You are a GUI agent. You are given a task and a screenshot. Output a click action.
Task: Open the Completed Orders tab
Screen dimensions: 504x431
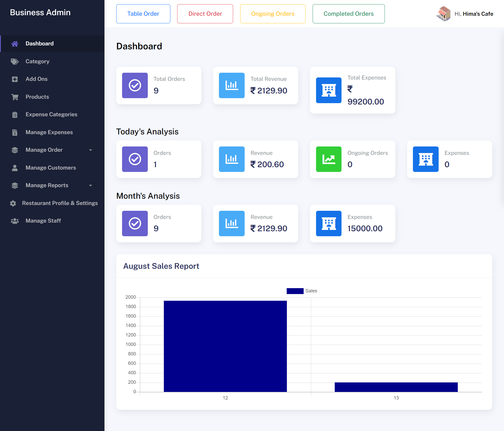coord(348,14)
